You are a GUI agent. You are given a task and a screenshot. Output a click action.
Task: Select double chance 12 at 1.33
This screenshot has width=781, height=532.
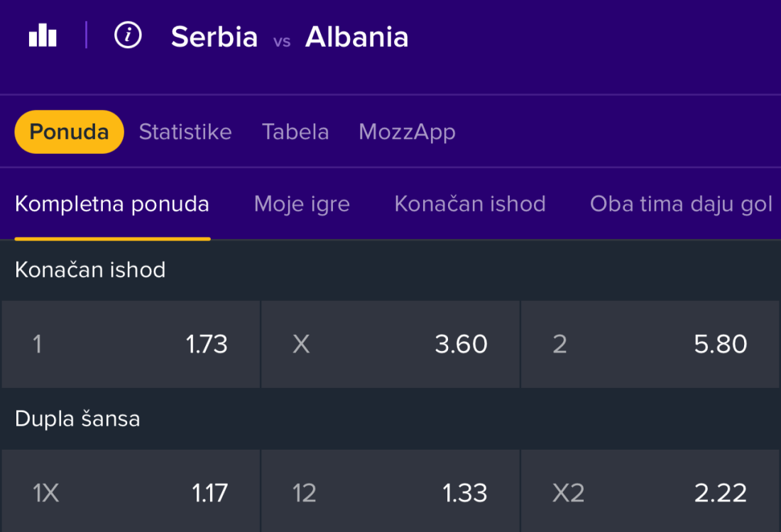pos(390,493)
